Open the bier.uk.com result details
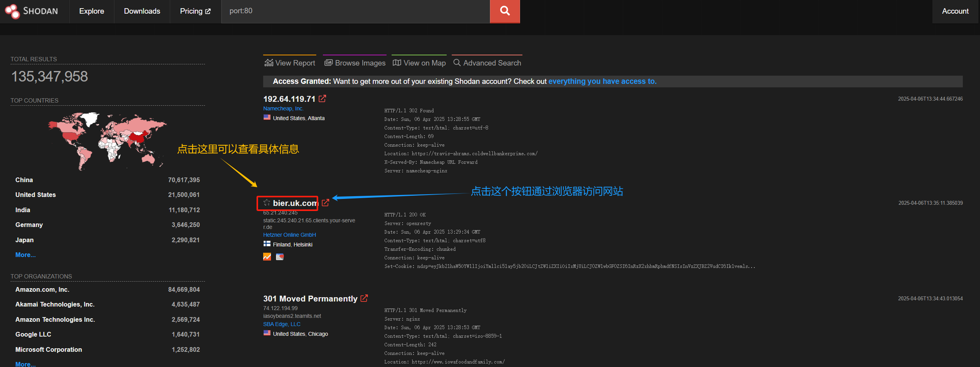This screenshot has height=367, width=980. [295, 203]
